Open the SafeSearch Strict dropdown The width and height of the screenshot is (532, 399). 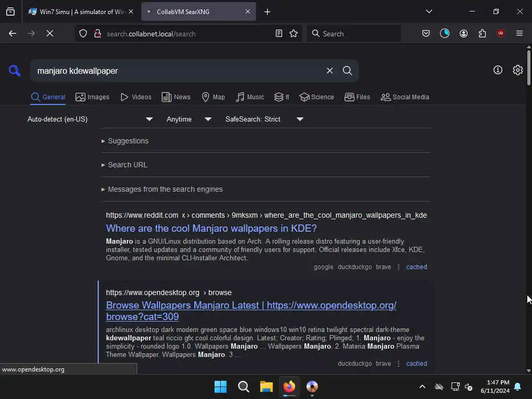pyautogui.click(x=264, y=119)
